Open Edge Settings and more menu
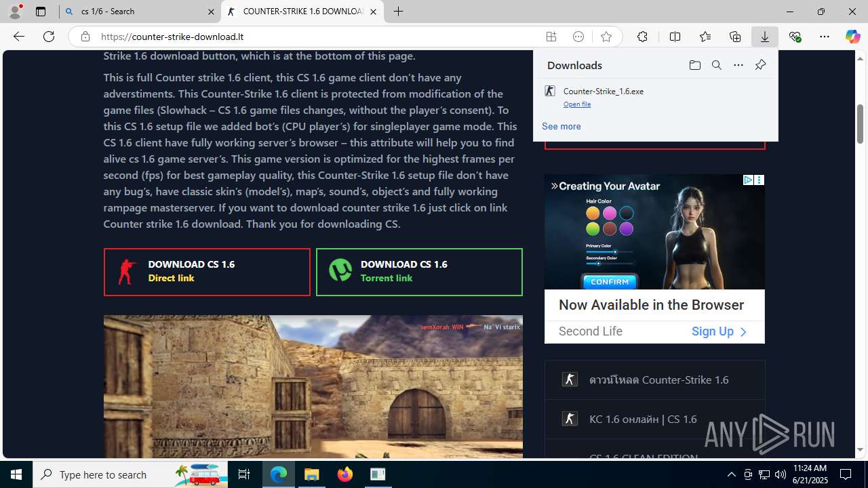The width and height of the screenshot is (868, 488). [x=825, y=37]
